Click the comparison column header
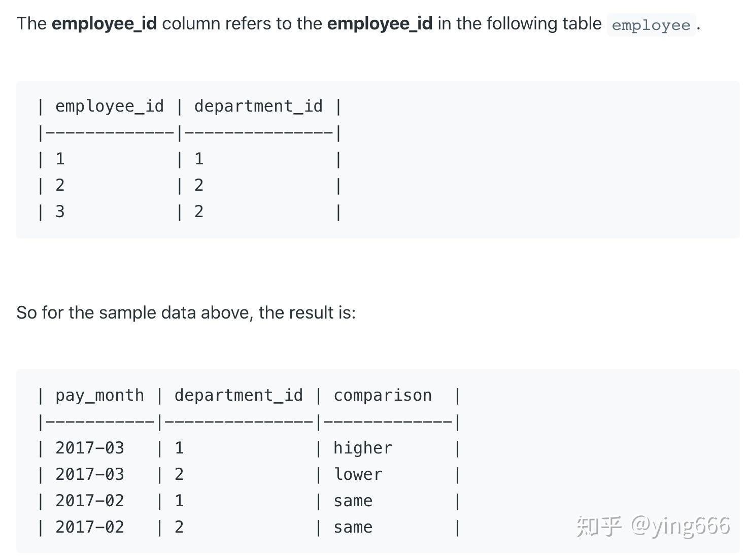Image resolution: width=749 pixels, height=560 pixels. click(383, 396)
